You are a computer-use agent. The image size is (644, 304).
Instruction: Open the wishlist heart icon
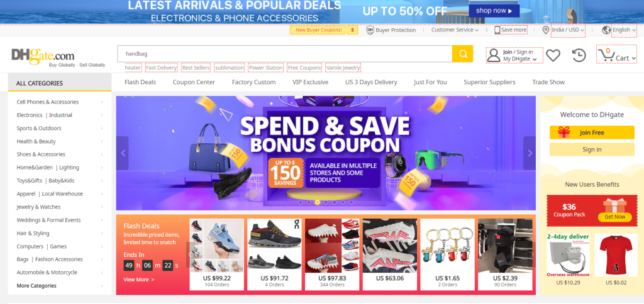tap(553, 55)
